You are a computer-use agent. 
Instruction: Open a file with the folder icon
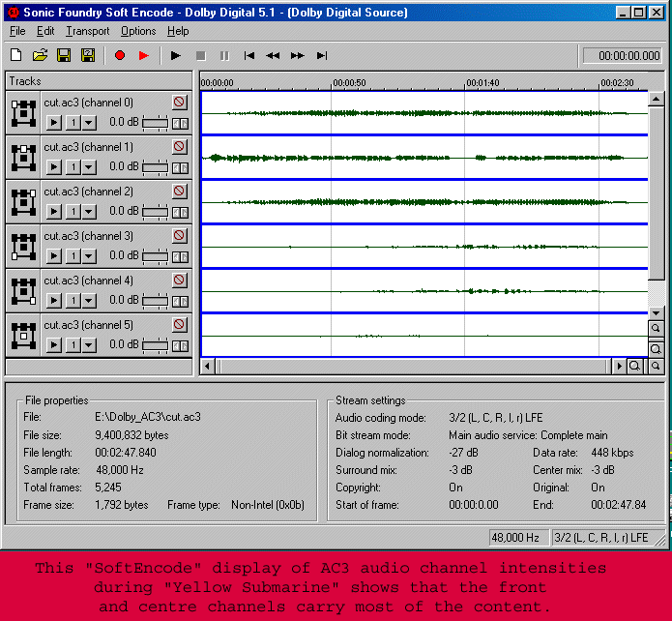tap(41, 56)
